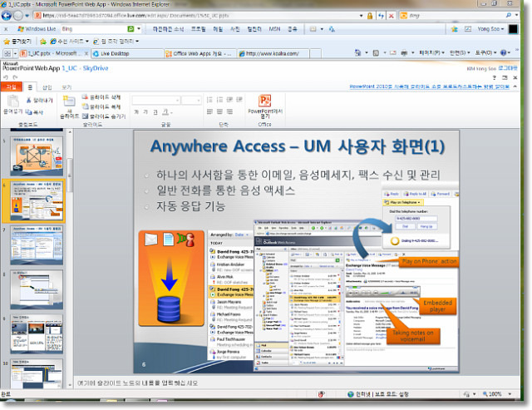Switch to the Office Web Apps 개요 tab
This screenshot has height=410, width=532.
(199, 53)
